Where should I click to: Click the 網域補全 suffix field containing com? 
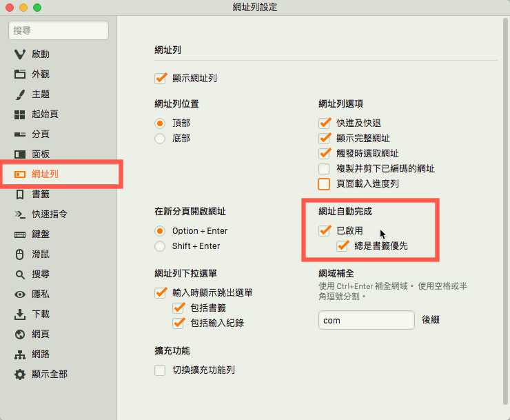coord(366,321)
